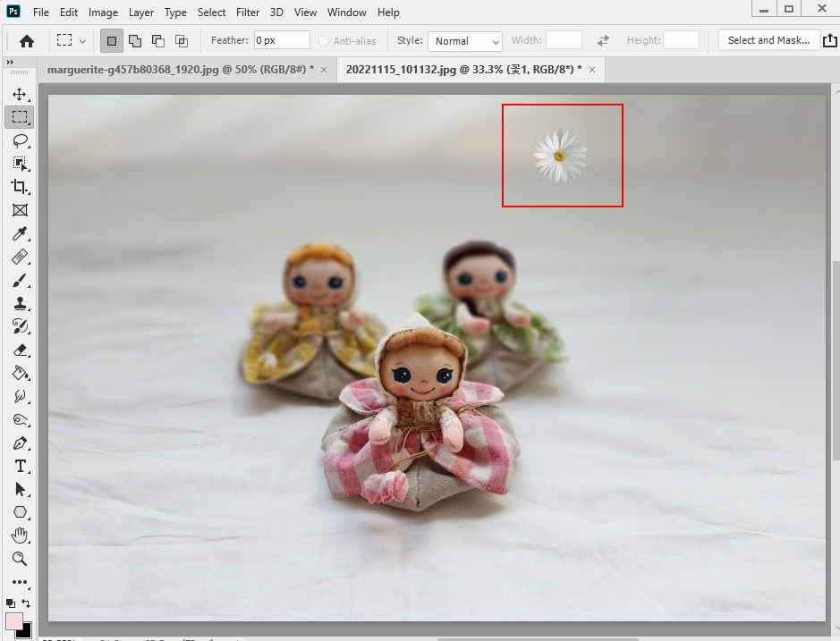Open the Layer menu
Screen dimensions: 840x641
click(x=140, y=13)
